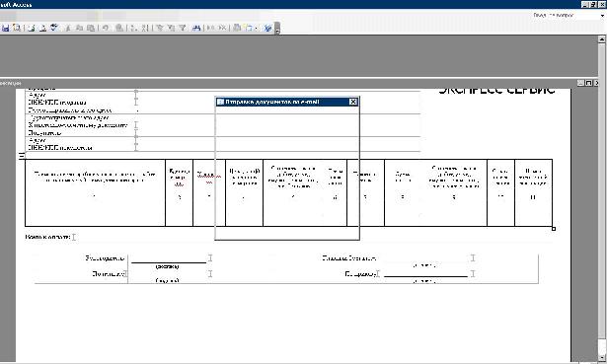Restore the inner document window
Screen dimensions: 607x364
(588, 83)
